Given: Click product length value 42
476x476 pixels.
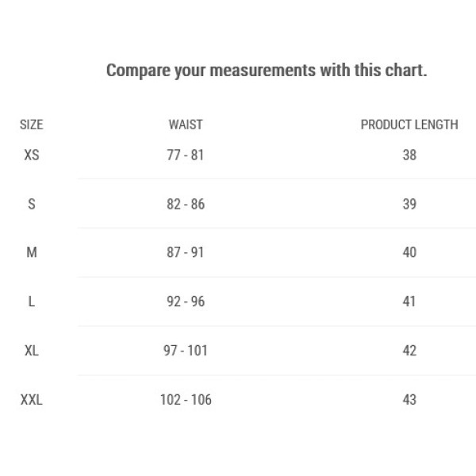Looking at the screenshot, I should [x=409, y=351].
